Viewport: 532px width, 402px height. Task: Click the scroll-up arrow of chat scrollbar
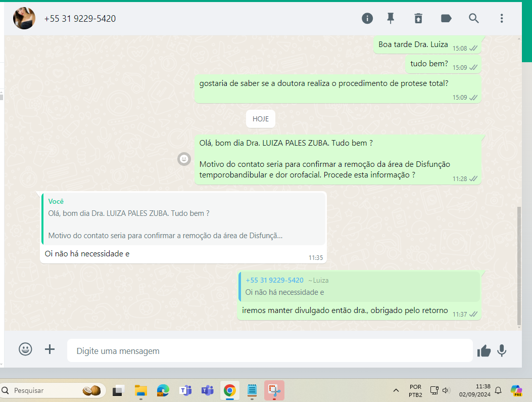tap(519, 39)
